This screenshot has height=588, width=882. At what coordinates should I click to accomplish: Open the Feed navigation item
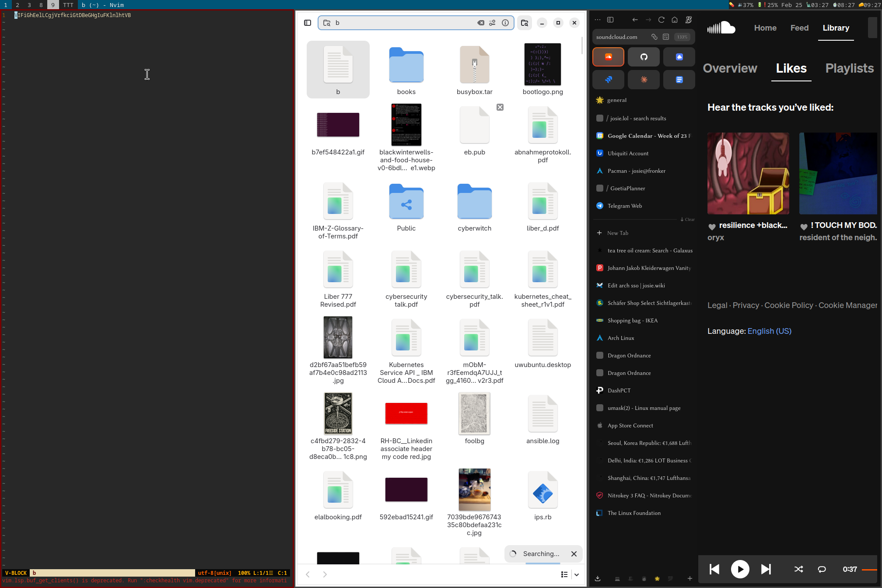pyautogui.click(x=799, y=28)
